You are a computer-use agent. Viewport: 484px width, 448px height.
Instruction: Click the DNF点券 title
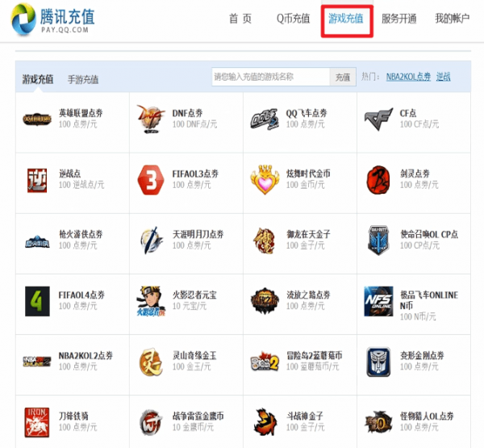187,113
